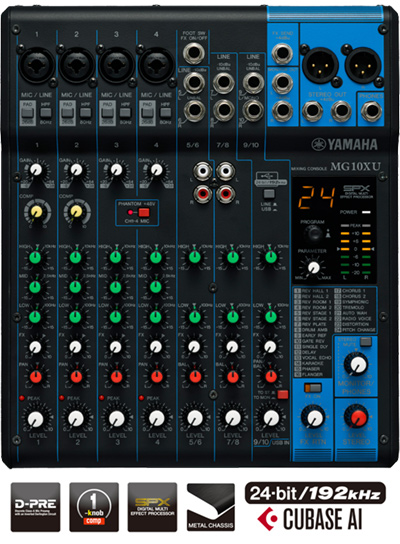Toggle the LINE/USB selector switch
400x544 pixels.
[x=269, y=194]
